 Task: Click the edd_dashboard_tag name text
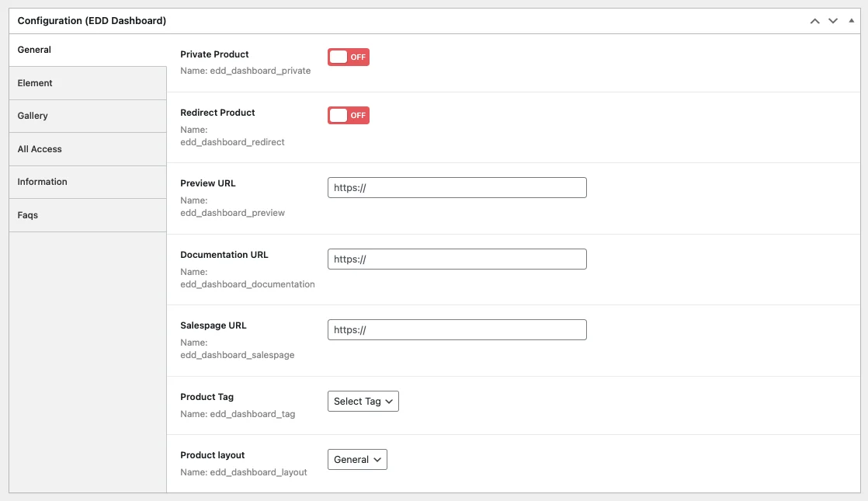(x=252, y=414)
